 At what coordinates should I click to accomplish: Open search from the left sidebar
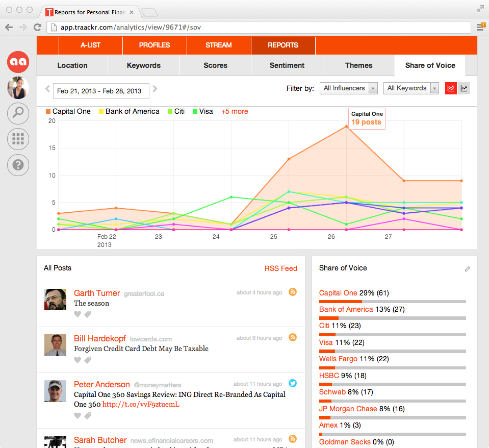(18, 113)
